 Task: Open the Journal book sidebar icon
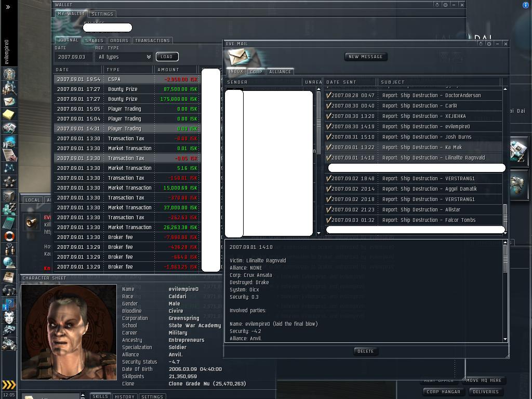(9, 276)
